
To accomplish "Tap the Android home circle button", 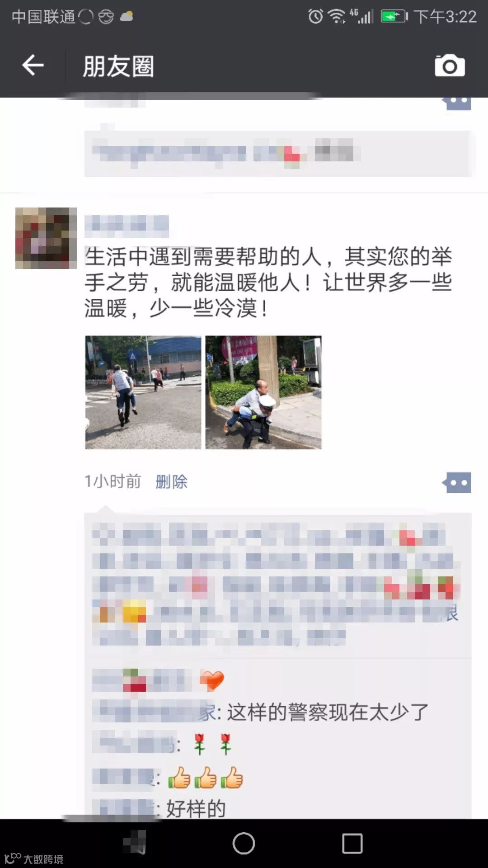I will (x=244, y=843).
